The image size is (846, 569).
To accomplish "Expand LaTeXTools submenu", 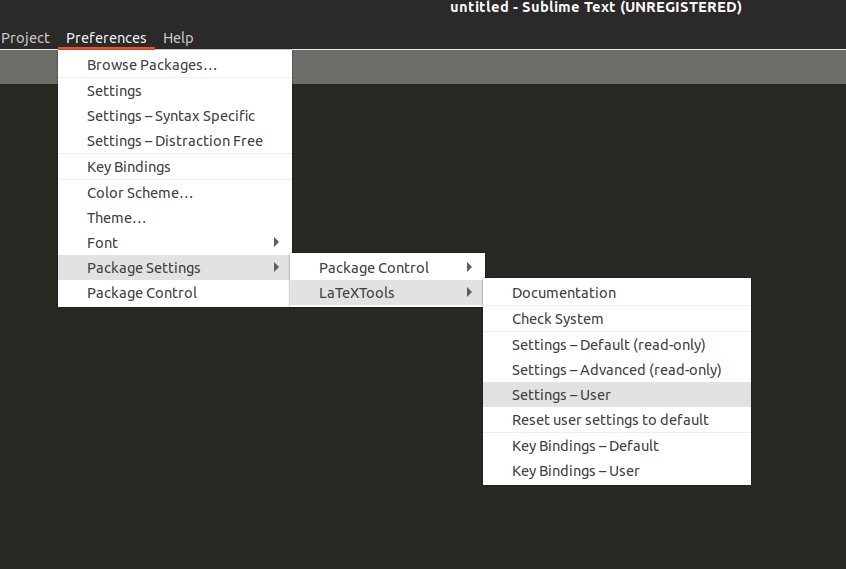I will click(x=387, y=293).
